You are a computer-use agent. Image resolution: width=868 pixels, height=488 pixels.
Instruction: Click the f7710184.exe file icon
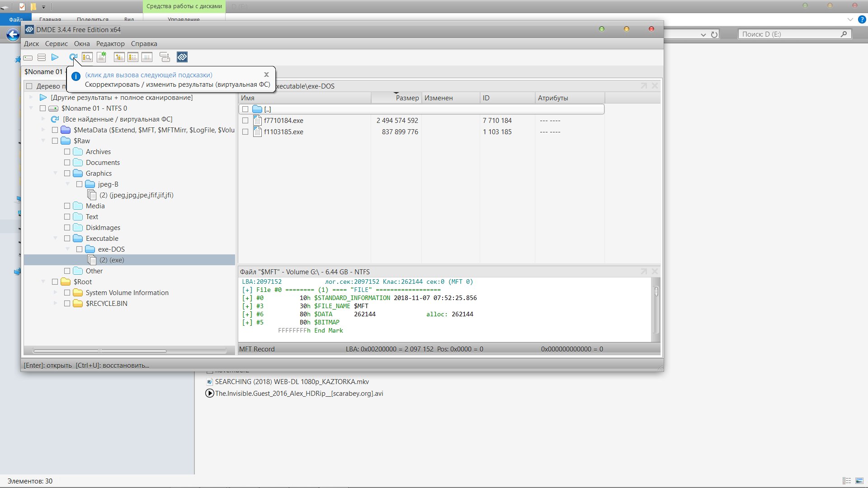pyautogui.click(x=258, y=120)
